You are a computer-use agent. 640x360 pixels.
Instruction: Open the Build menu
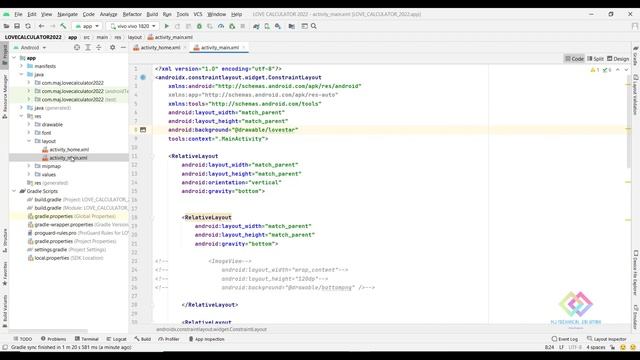pyautogui.click(x=152, y=14)
